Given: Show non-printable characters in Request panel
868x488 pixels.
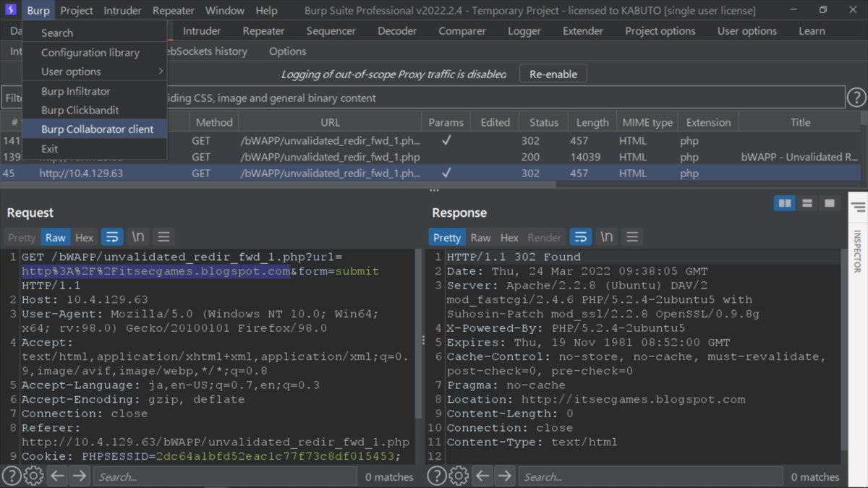Looking at the screenshot, I should 137,237.
